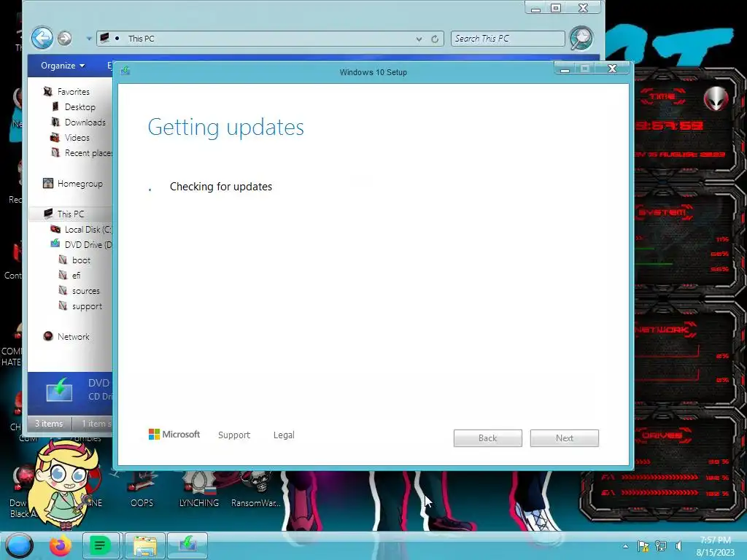Image resolution: width=747 pixels, height=560 pixels.
Task: Select Homegroup in navigation pane
Action: coord(80,183)
